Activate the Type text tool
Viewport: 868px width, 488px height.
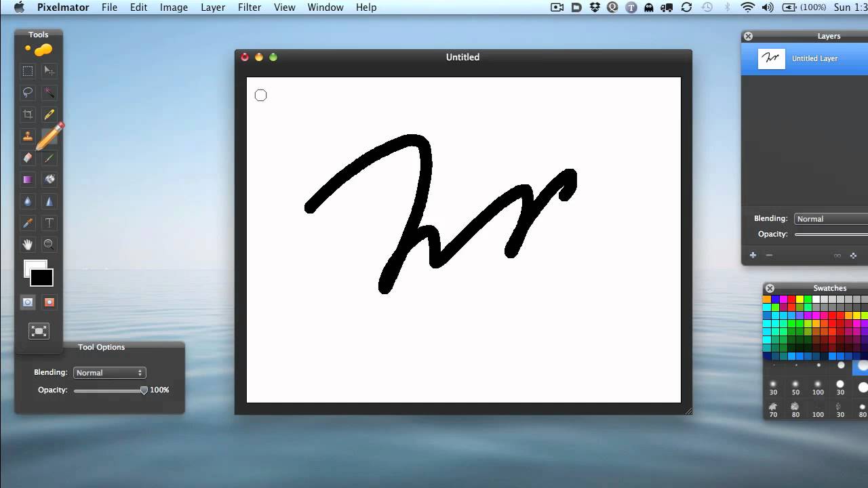tap(50, 223)
